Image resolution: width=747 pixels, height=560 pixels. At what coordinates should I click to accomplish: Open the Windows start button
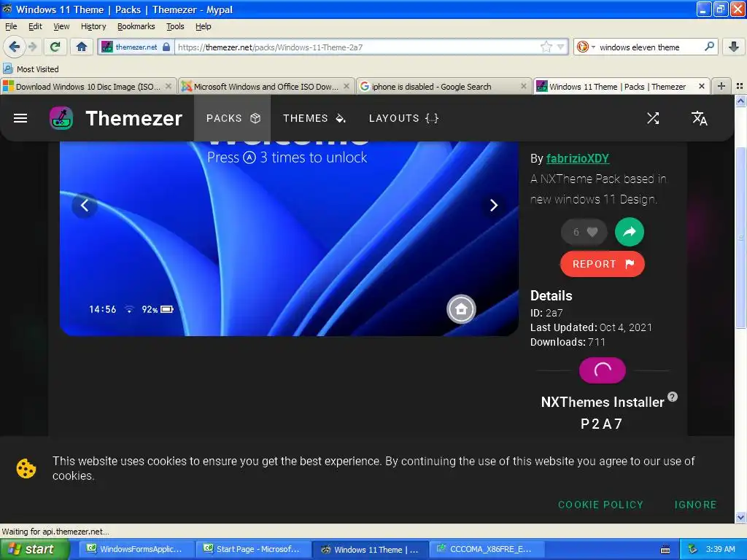(x=35, y=549)
